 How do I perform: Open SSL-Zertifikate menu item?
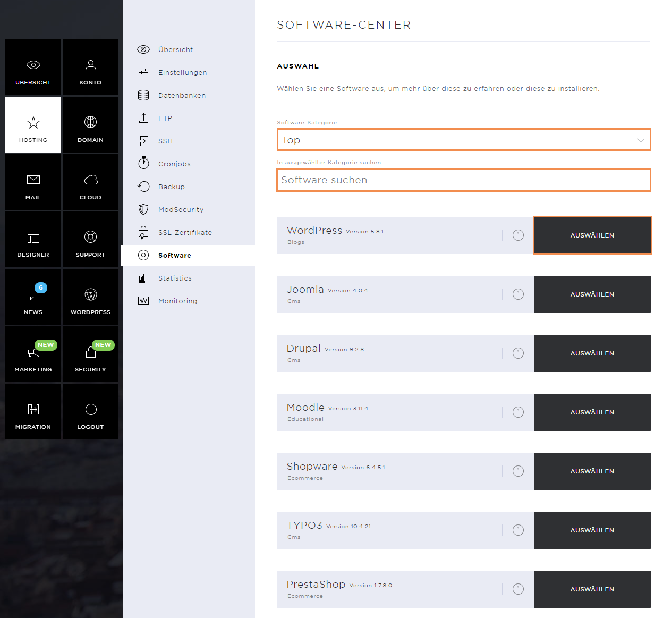pos(188,232)
